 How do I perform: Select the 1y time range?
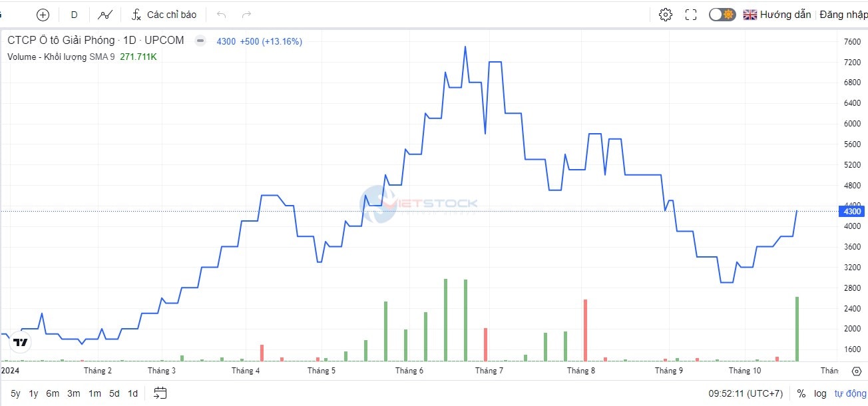click(33, 393)
